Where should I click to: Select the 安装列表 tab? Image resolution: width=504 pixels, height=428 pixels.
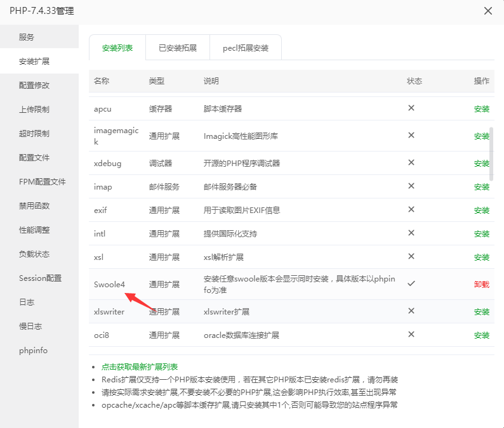point(117,48)
